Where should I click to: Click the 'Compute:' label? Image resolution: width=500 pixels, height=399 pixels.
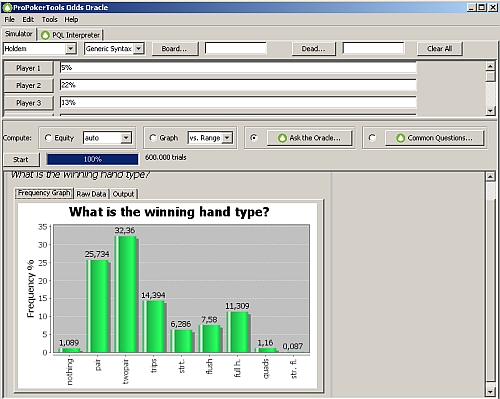click(17, 138)
